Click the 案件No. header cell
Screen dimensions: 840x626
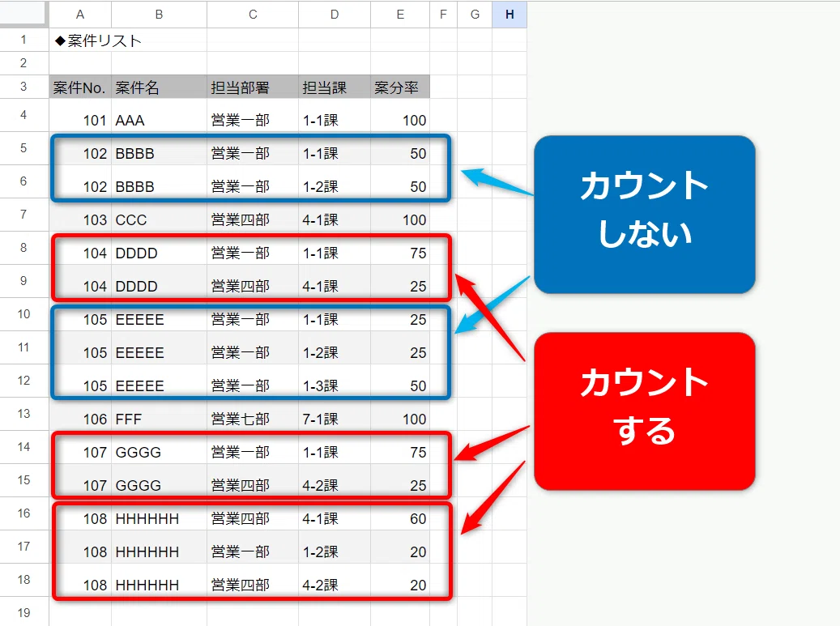(x=80, y=87)
